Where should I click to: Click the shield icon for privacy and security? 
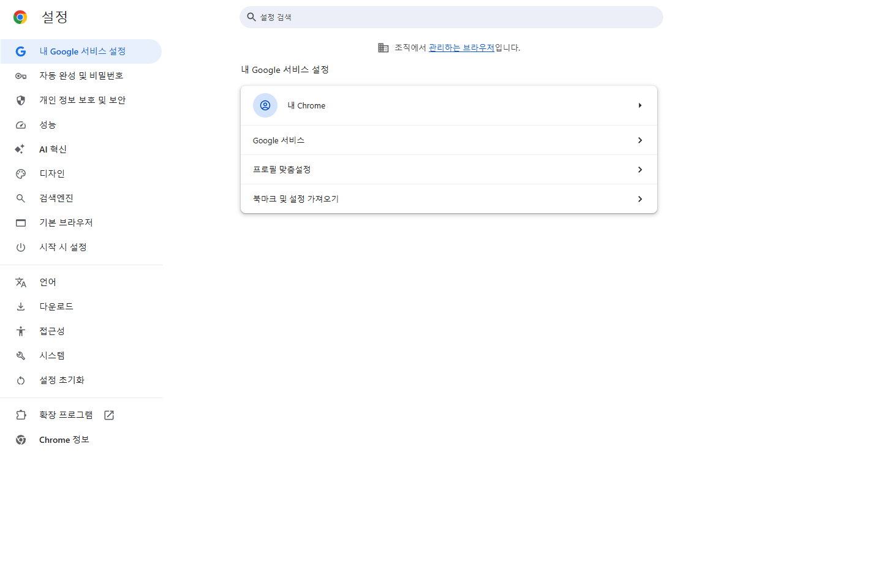pyautogui.click(x=21, y=100)
